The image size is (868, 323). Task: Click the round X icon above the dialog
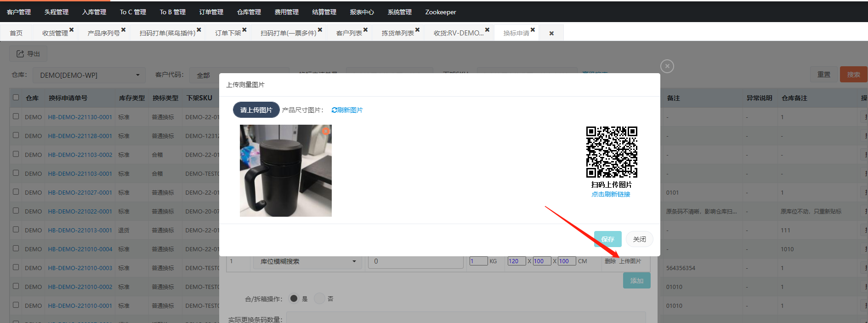[x=667, y=66]
